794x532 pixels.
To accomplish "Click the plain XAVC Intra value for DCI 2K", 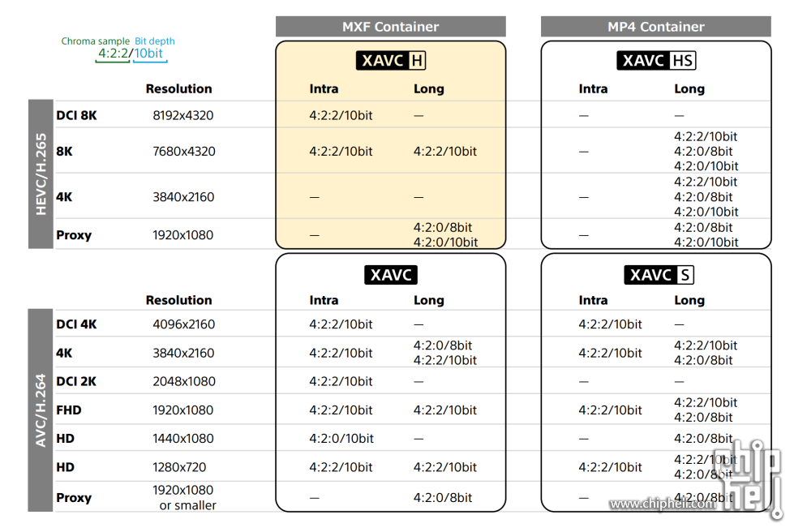I will [341, 382].
